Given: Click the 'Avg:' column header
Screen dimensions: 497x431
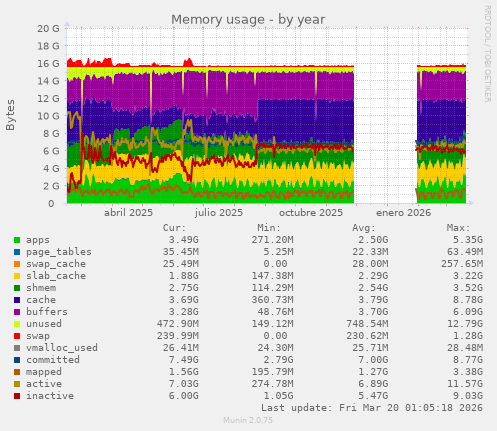Looking at the screenshot, I should 364,228.
